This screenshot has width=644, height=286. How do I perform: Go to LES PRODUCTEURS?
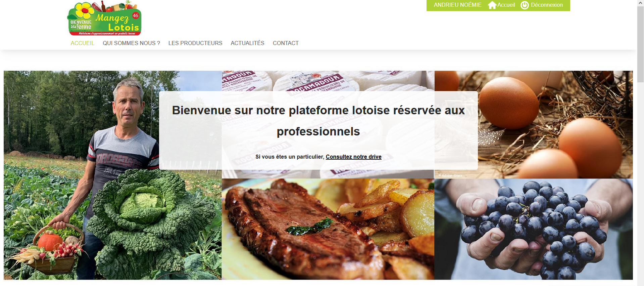point(195,43)
